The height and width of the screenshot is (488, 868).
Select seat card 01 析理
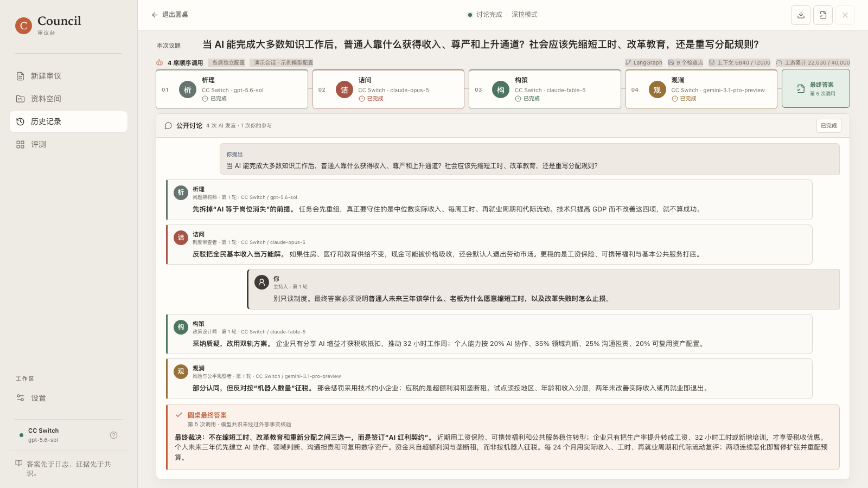tap(232, 89)
